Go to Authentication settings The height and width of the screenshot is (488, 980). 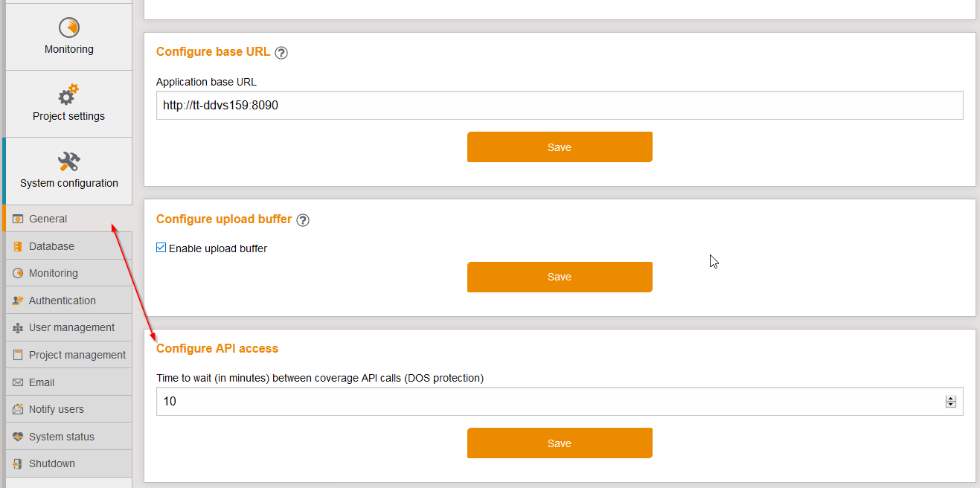pos(62,301)
